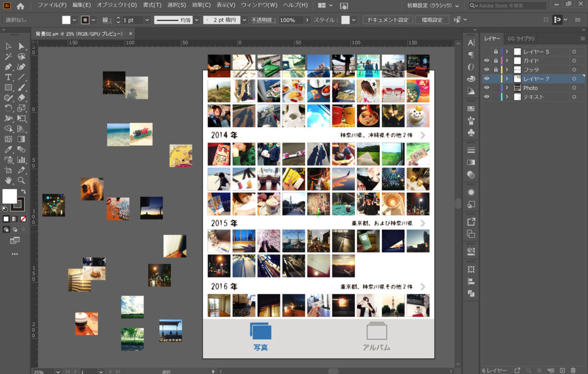Image resolution: width=588 pixels, height=374 pixels.
Task: Click the white fill color swatch in toolbar
Action: (x=9, y=196)
